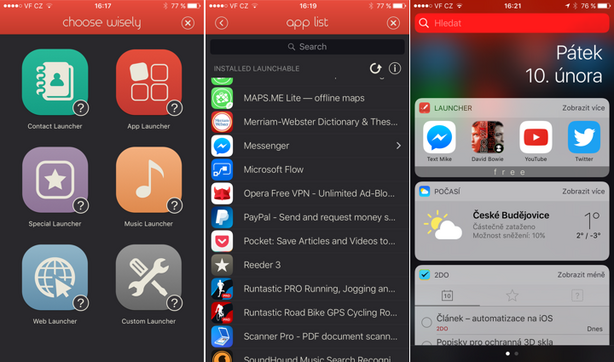The height and width of the screenshot is (362, 614).
Task: Expand Počasí widget with Zobrazit více
Action: click(x=583, y=191)
